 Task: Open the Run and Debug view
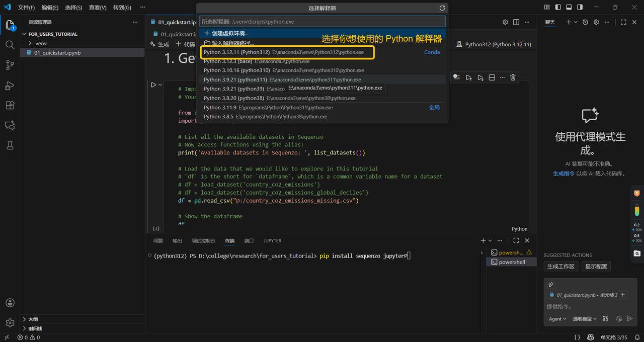coord(10,85)
